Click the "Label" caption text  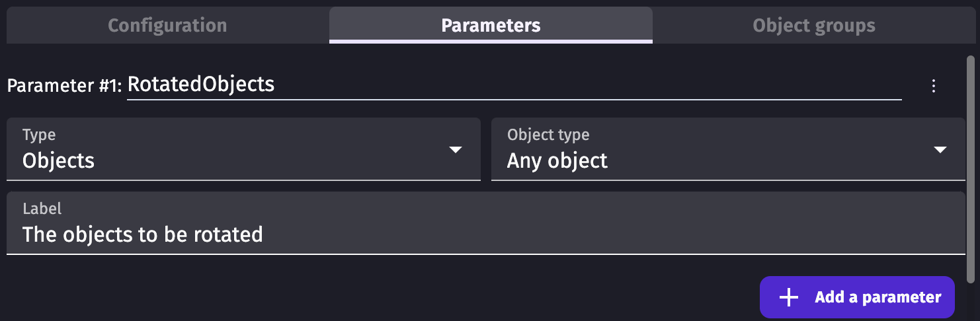click(x=42, y=209)
